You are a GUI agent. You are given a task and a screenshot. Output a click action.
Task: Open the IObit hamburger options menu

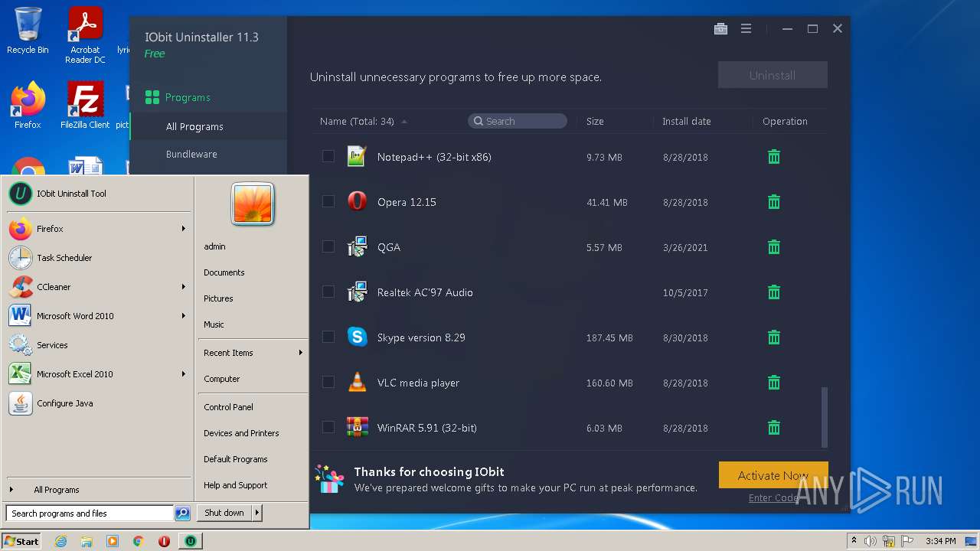[746, 28]
